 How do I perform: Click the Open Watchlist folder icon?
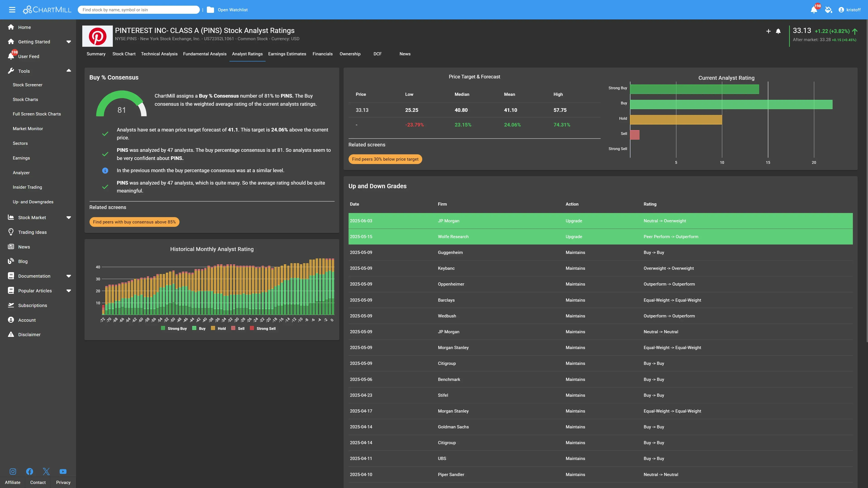tap(210, 10)
